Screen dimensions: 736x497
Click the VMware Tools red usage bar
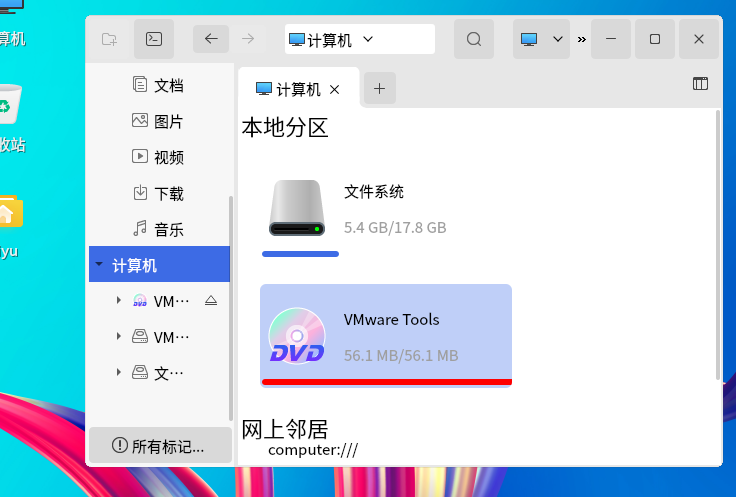pyautogui.click(x=387, y=382)
